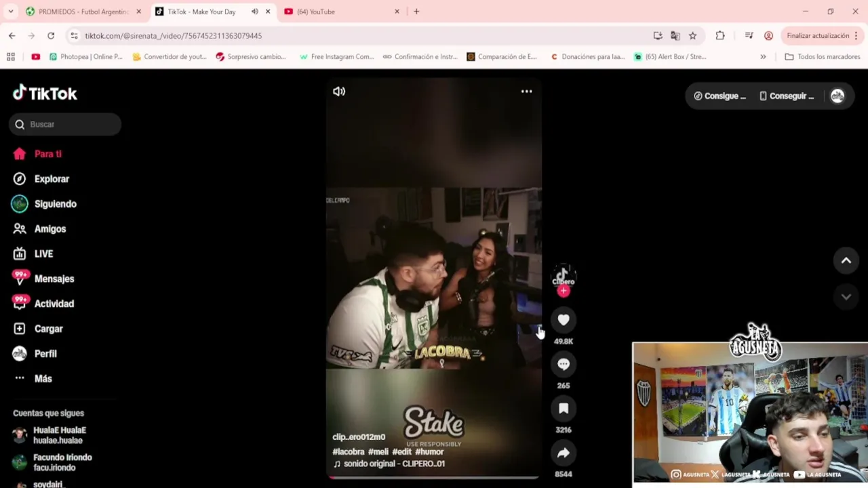
Task: Click the address bar URL
Action: tap(173, 36)
